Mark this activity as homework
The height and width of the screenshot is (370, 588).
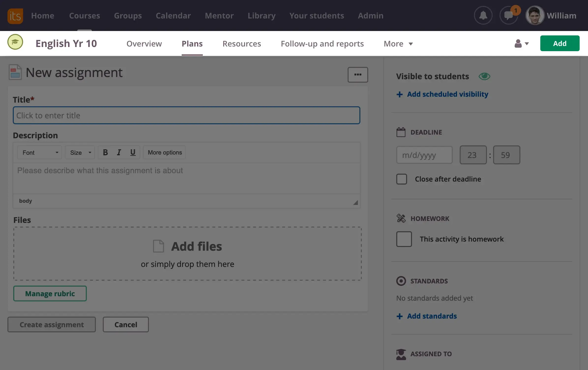click(404, 239)
